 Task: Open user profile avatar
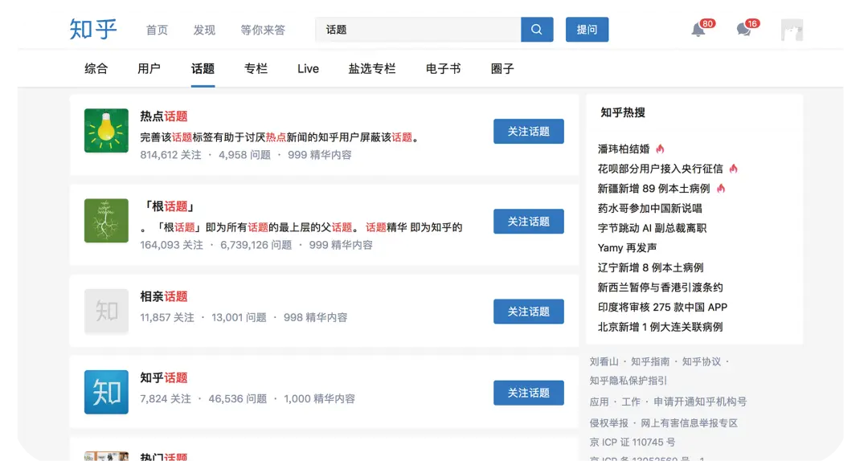point(792,31)
